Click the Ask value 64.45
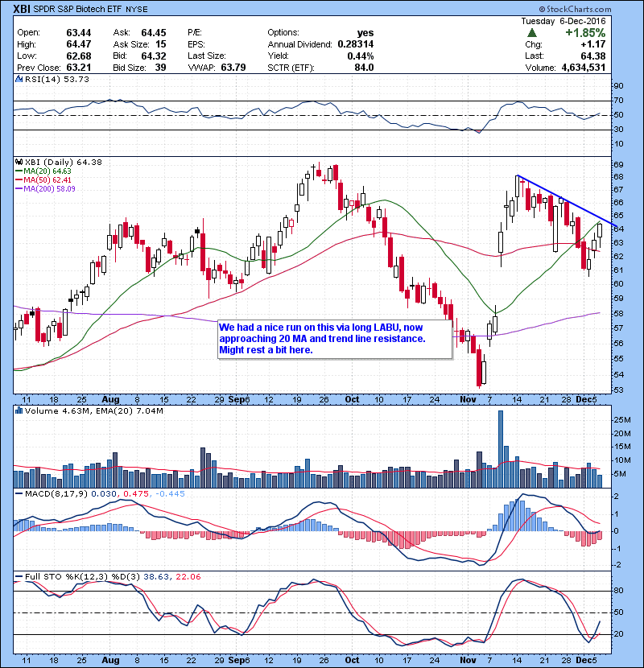Image resolution: width=644 pixels, height=668 pixels. [154, 33]
